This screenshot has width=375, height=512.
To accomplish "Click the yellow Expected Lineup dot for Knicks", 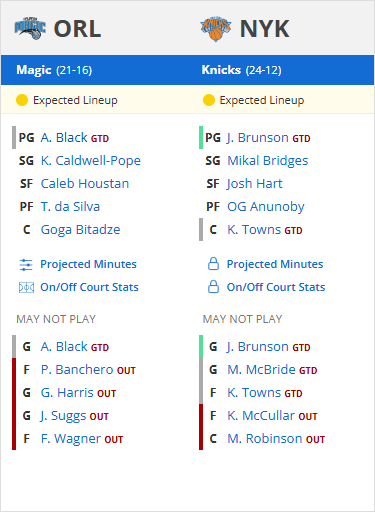I will pos(209,100).
